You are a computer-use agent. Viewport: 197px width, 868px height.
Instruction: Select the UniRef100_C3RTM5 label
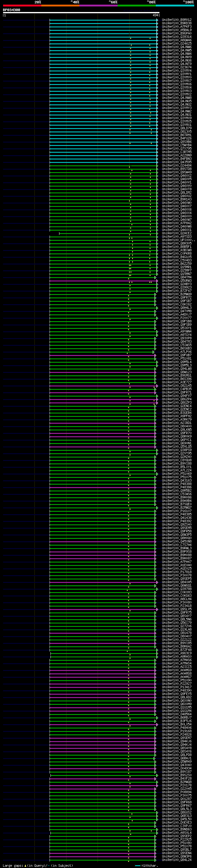177,152
